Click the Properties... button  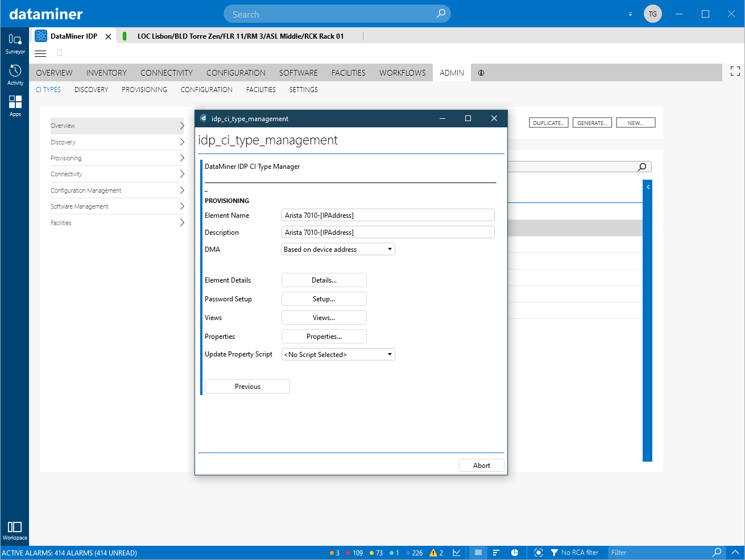click(324, 336)
